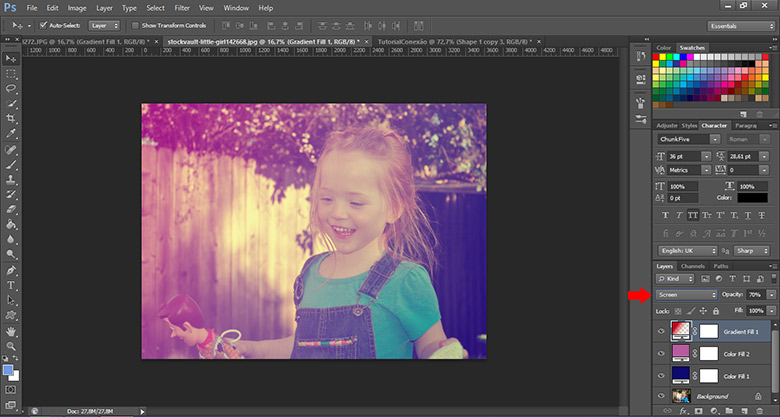
Task: Pick the Eyedropper tool
Action: 10,133
